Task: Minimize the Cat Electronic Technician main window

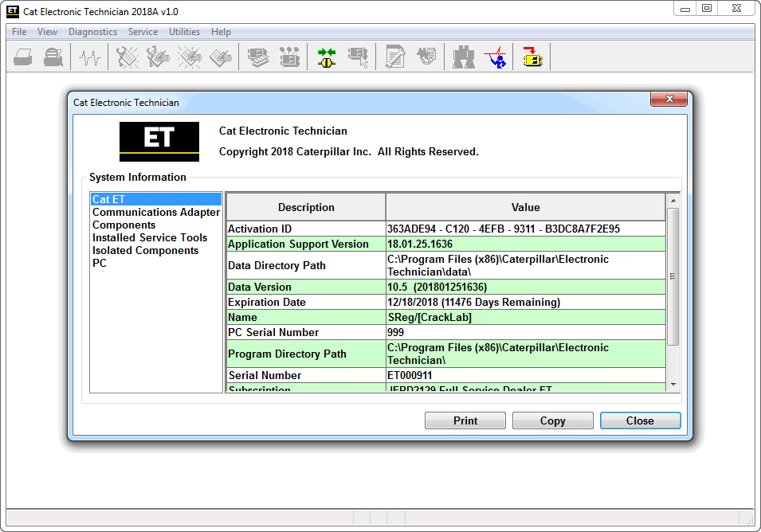Action: click(685, 9)
